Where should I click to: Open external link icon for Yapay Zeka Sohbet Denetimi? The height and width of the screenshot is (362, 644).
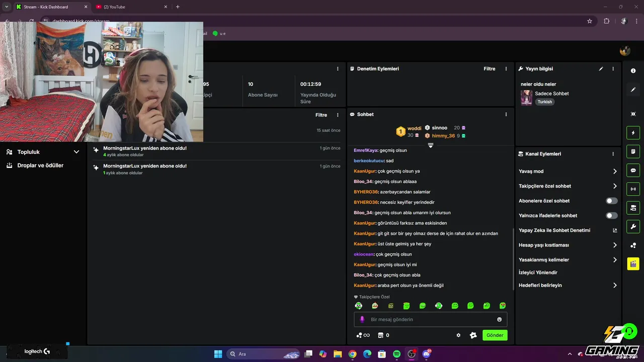click(x=615, y=230)
